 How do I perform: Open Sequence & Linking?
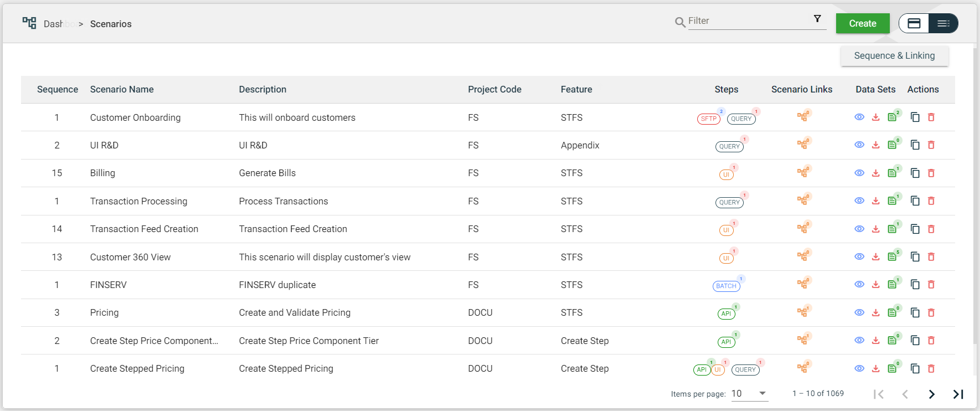tap(894, 55)
